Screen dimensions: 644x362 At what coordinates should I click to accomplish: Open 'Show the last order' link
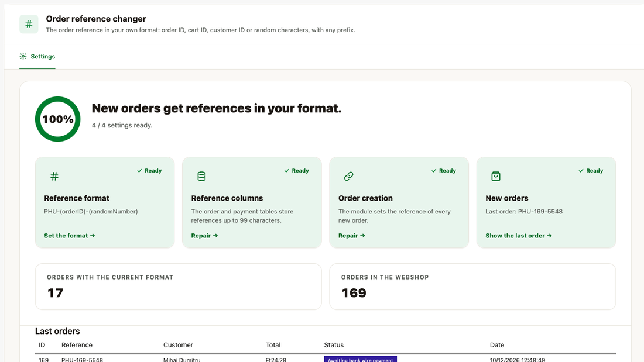pyautogui.click(x=519, y=236)
